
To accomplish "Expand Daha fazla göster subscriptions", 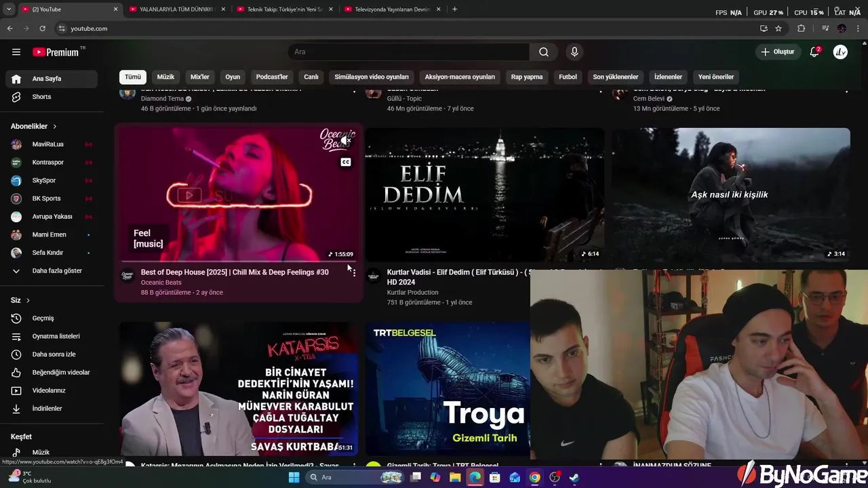I will (x=52, y=270).
